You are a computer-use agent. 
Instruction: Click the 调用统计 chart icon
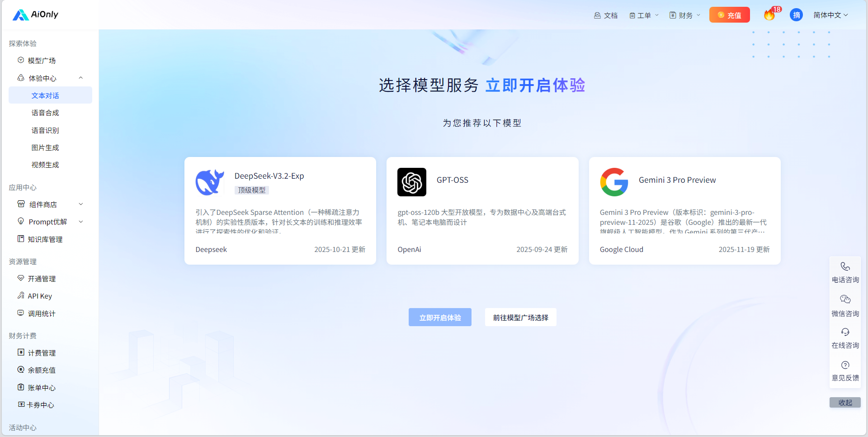click(21, 313)
